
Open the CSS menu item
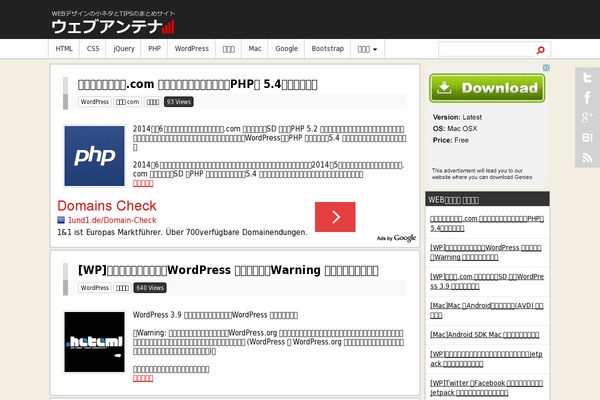coord(93,49)
